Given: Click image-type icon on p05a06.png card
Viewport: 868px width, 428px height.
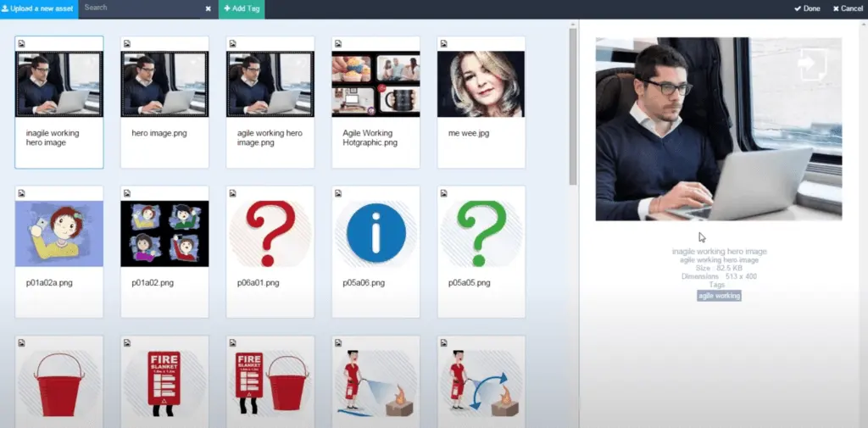Looking at the screenshot, I should tap(338, 193).
